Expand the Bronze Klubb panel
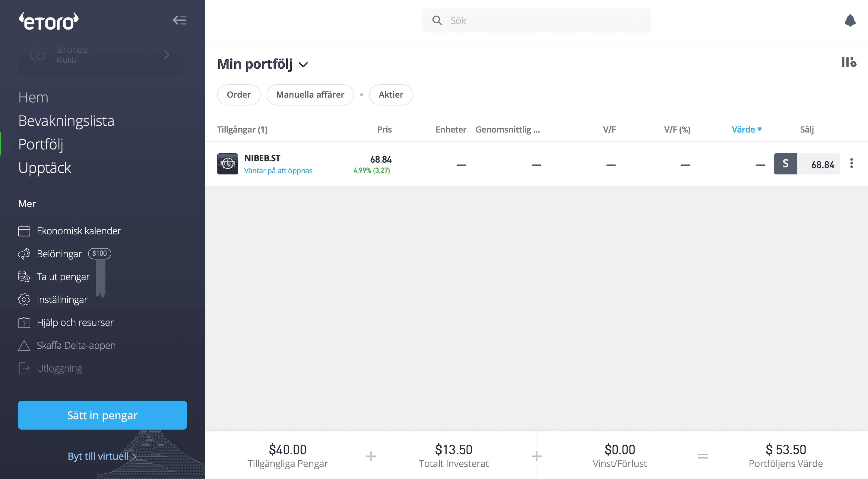 101,55
